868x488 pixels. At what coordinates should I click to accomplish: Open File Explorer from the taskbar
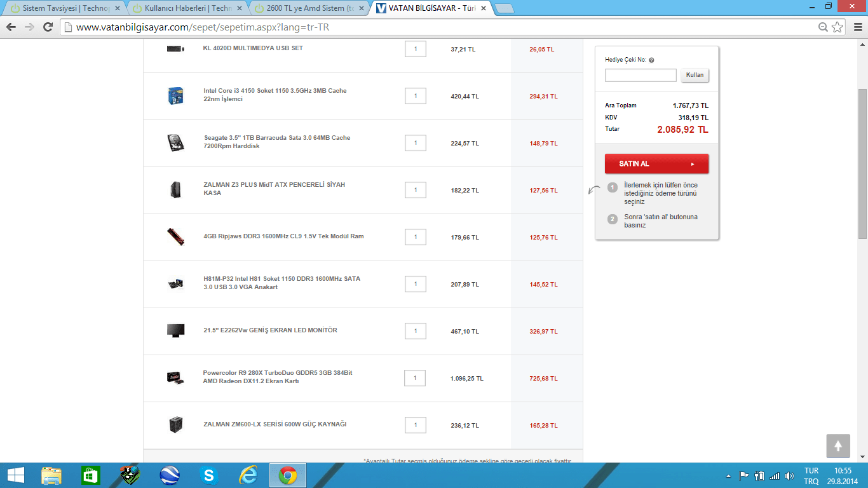[x=51, y=475]
